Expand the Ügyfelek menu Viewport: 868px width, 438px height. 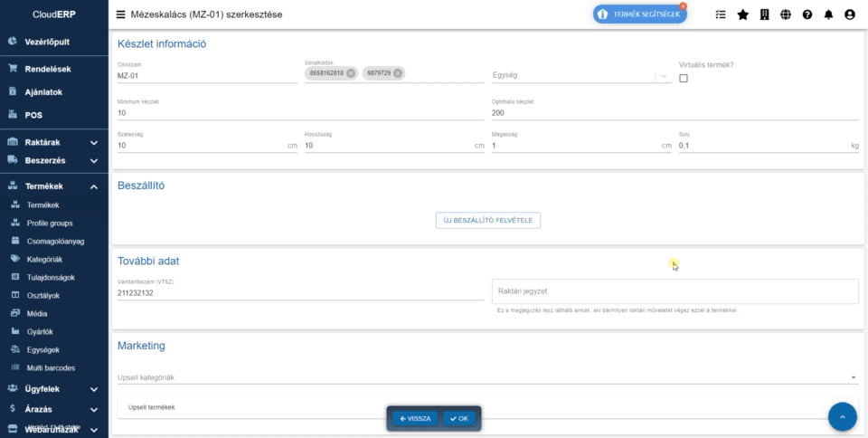tap(54, 389)
